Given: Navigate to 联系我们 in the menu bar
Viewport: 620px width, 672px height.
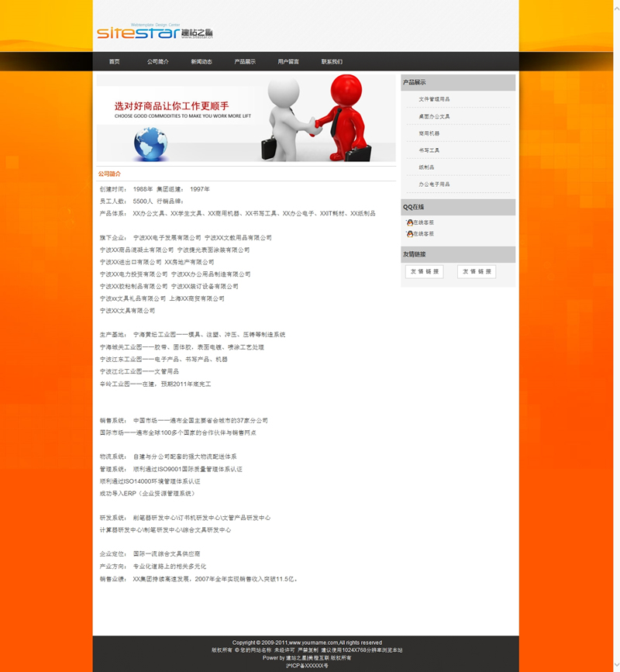Looking at the screenshot, I should point(332,61).
